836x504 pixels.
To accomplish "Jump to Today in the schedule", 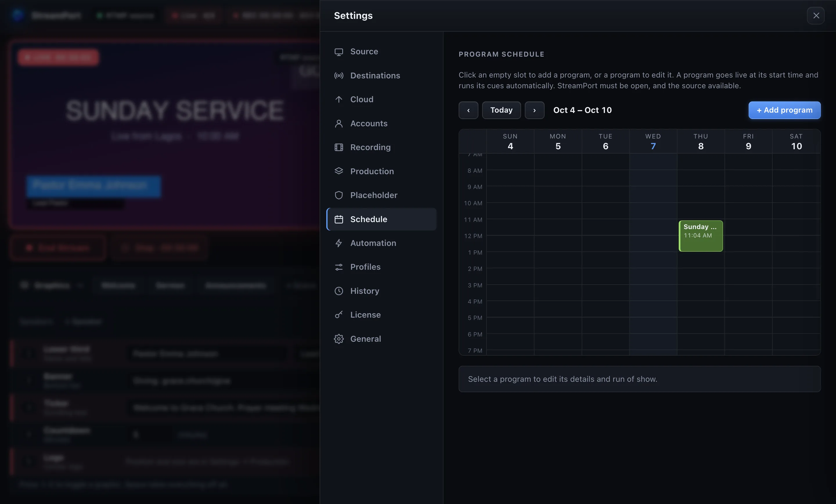I will (x=501, y=110).
